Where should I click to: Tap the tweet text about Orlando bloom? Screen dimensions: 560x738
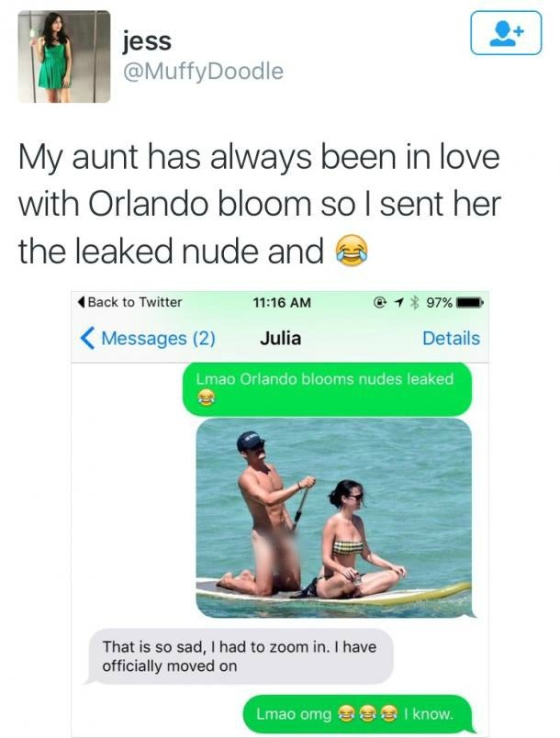259,204
